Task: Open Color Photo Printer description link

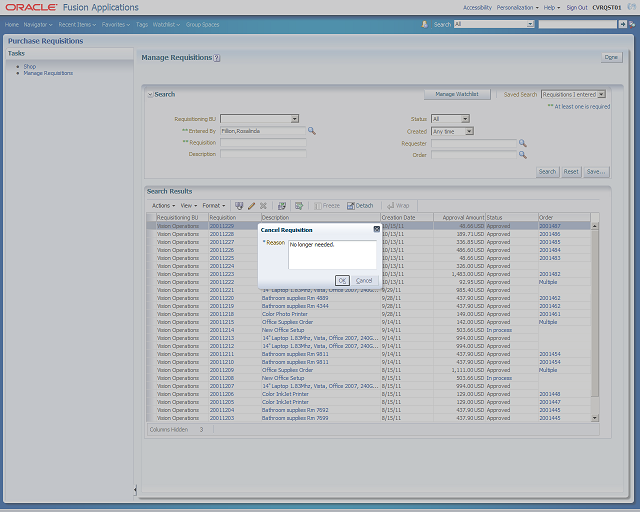Action: [284, 314]
